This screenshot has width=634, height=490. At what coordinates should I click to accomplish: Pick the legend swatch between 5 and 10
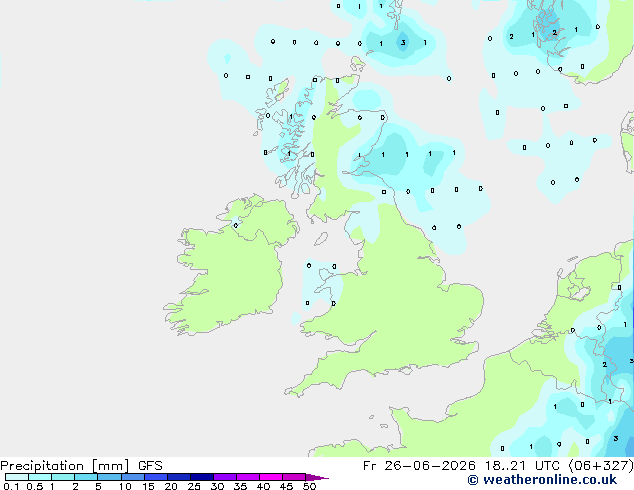(x=110, y=477)
